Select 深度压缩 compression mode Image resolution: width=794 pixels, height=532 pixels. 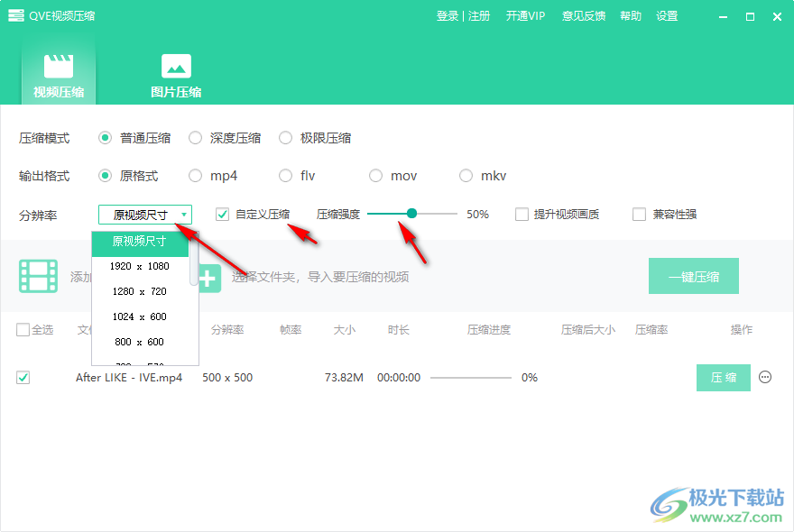coord(195,138)
